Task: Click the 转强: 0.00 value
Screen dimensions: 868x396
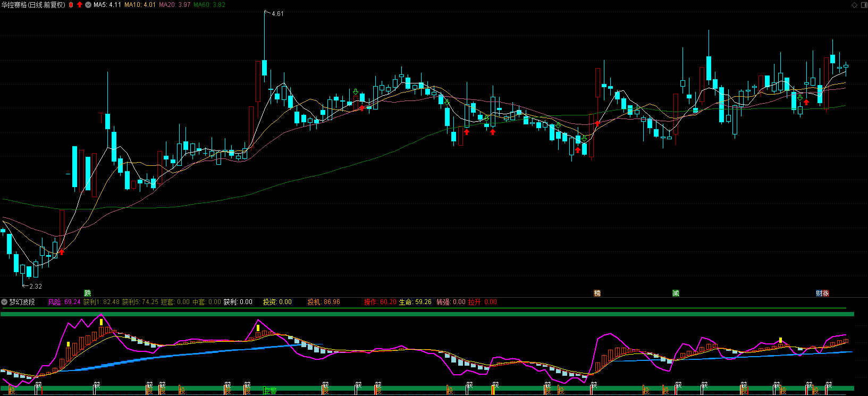Action: 451,302
